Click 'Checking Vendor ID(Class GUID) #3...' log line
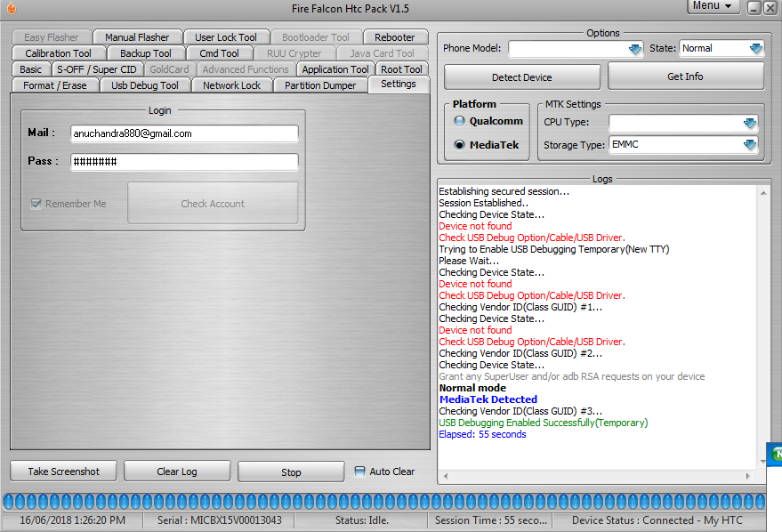The image size is (782, 532). point(520,411)
